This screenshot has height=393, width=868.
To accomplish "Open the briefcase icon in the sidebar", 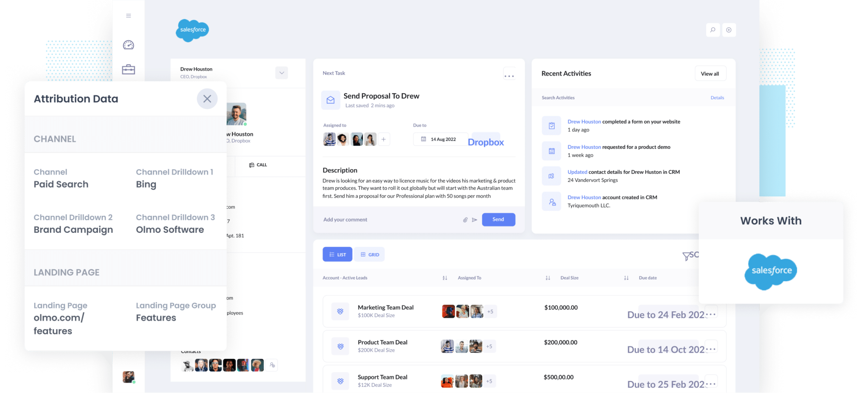I will 128,70.
